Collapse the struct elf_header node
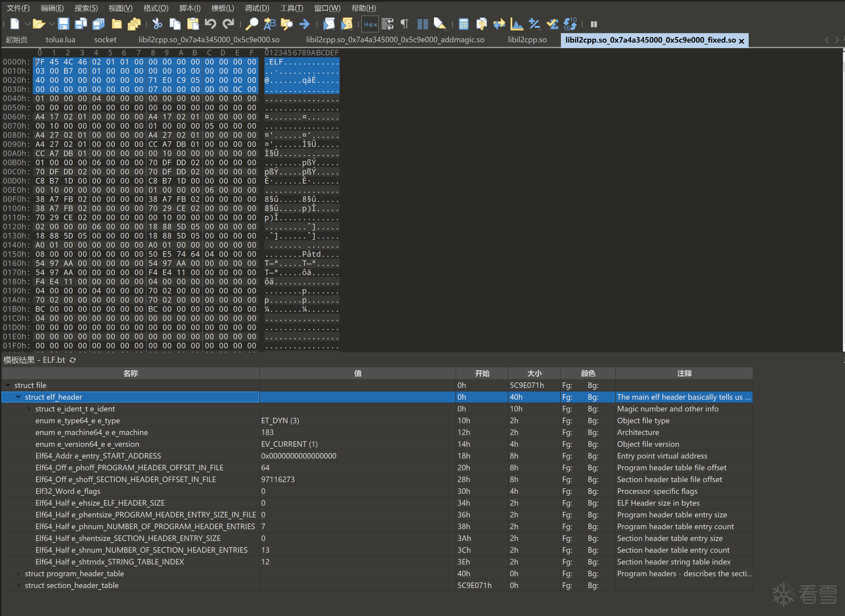 pos(18,397)
